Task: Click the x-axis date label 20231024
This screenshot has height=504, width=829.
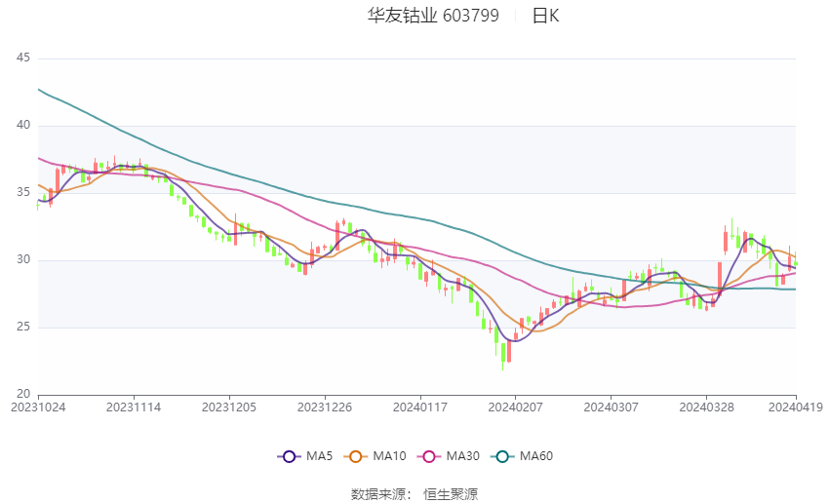Action: (38, 407)
